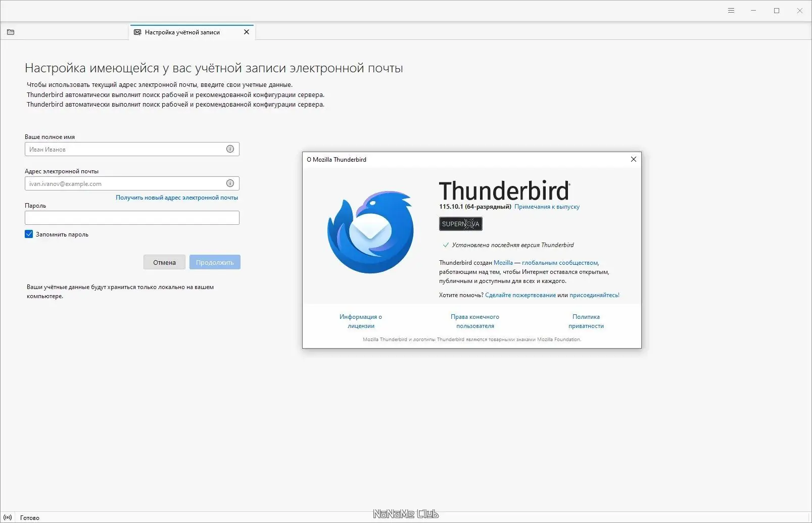This screenshot has width=812, height=523.
Task: Open Права конечного пользователя link
Action: point(475,321)
